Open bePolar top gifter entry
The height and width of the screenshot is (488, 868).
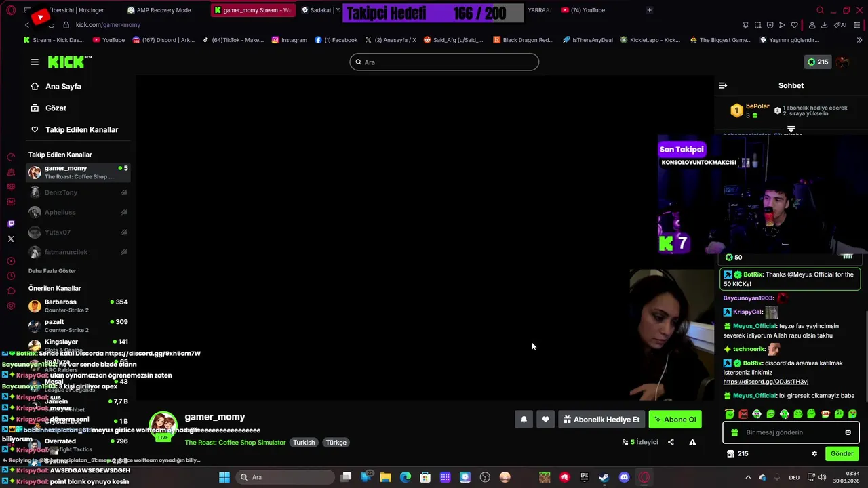pyautogui.click(x=749, y=110)
